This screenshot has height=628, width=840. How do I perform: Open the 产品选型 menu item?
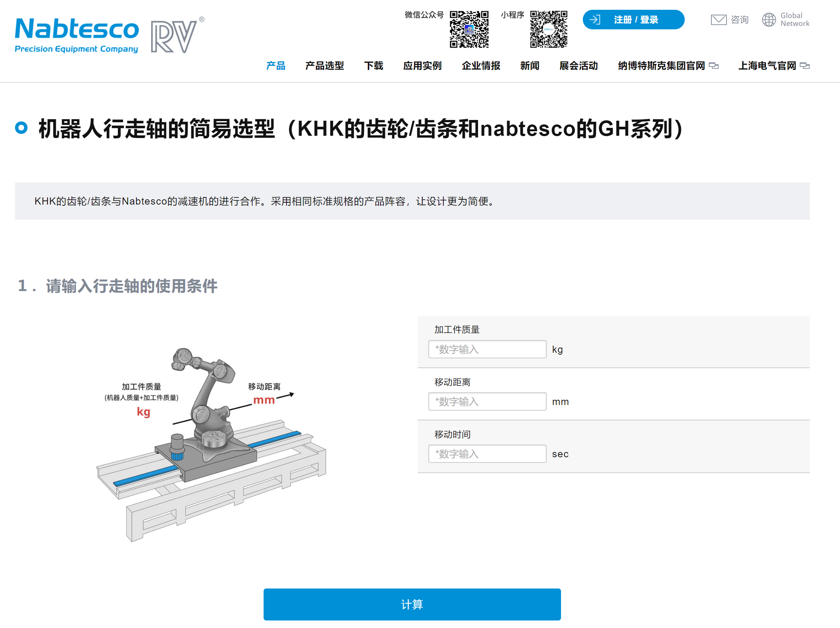pyautogui.click(x=324, y=66)
